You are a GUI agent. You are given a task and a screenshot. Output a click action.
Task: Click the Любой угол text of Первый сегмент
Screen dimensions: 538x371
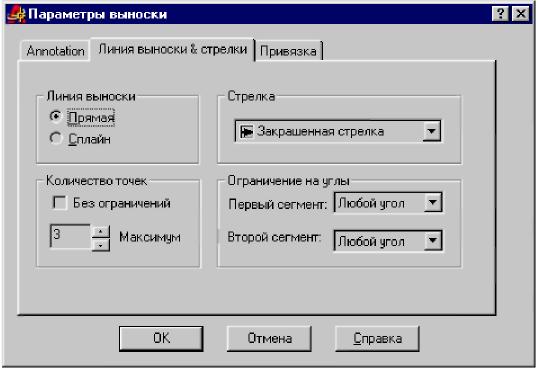coord(371,204)
